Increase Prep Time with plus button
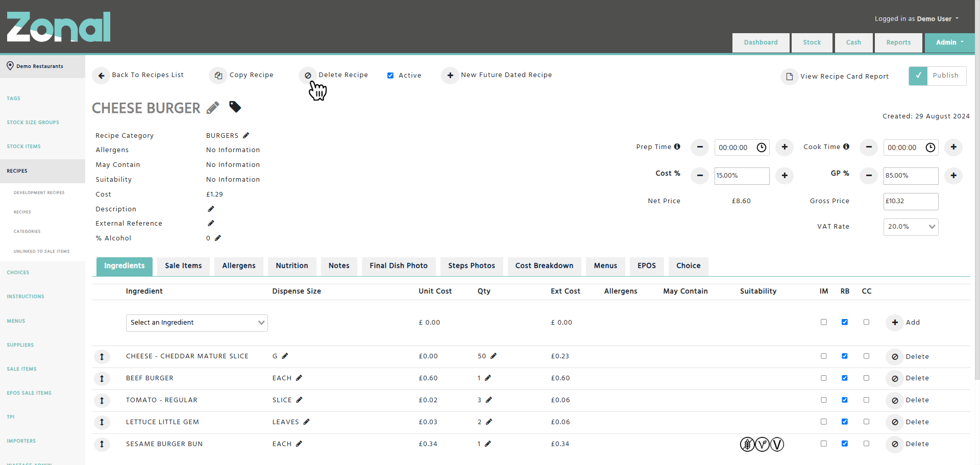Viewport: 980px width, 465px height. [785, 148]
